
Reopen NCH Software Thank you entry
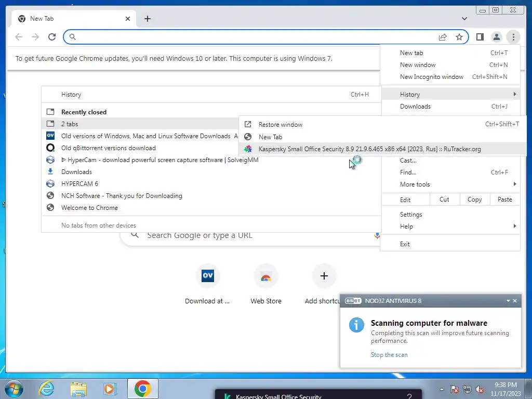click(211, 196)
